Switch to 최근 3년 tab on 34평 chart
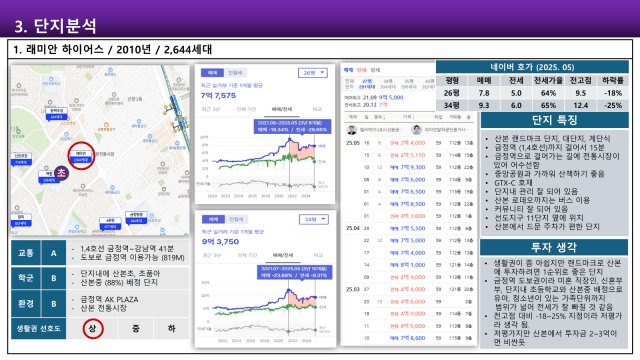Image resolution: width=640 pixels, height=360 pixels. (212, 255)
